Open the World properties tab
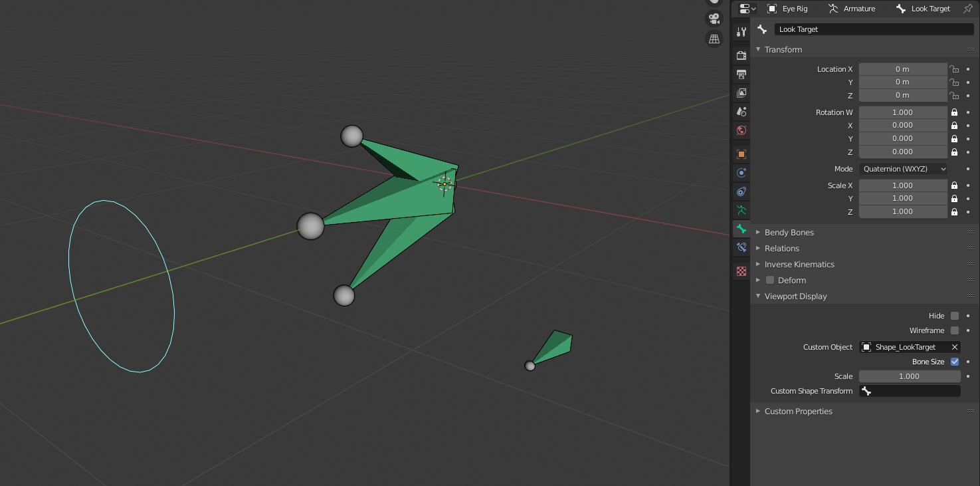 [x=741, y=130]
